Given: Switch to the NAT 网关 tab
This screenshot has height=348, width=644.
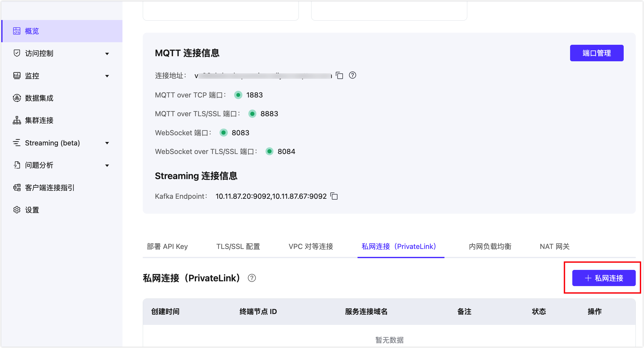Looking at the screenshot, I should click(x=555, y=247).
